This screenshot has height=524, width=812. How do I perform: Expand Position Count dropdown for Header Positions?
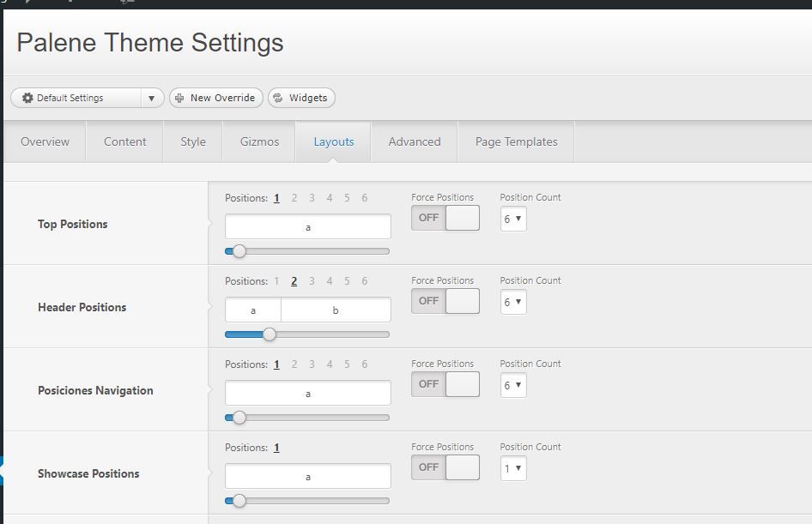(513, 302)
